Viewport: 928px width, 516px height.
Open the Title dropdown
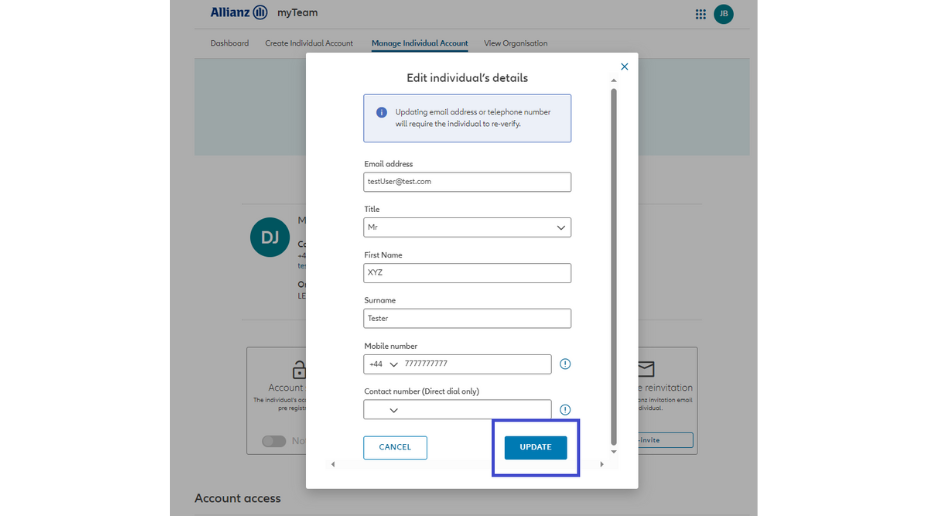click(467, 228)
